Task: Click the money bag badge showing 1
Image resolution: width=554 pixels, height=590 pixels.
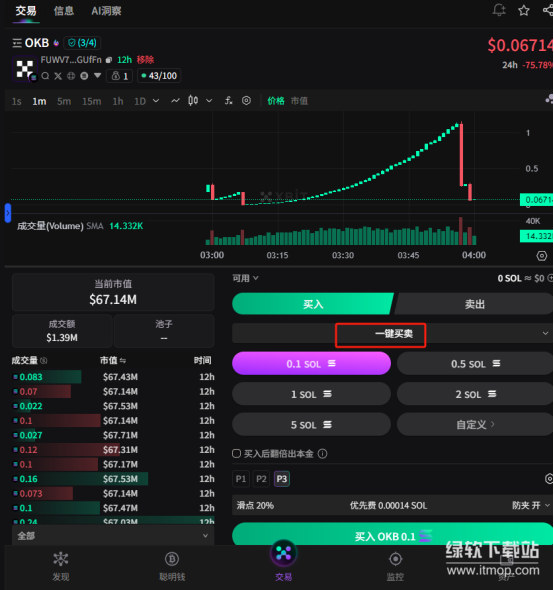Action: click(x=119, y=76)
